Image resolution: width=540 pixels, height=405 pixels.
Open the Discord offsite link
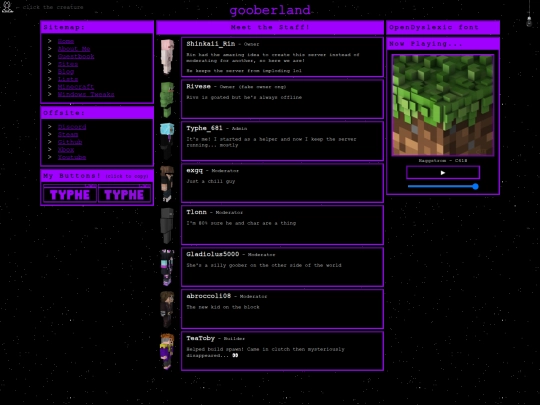pyautogui.click(x=72, y=127)
